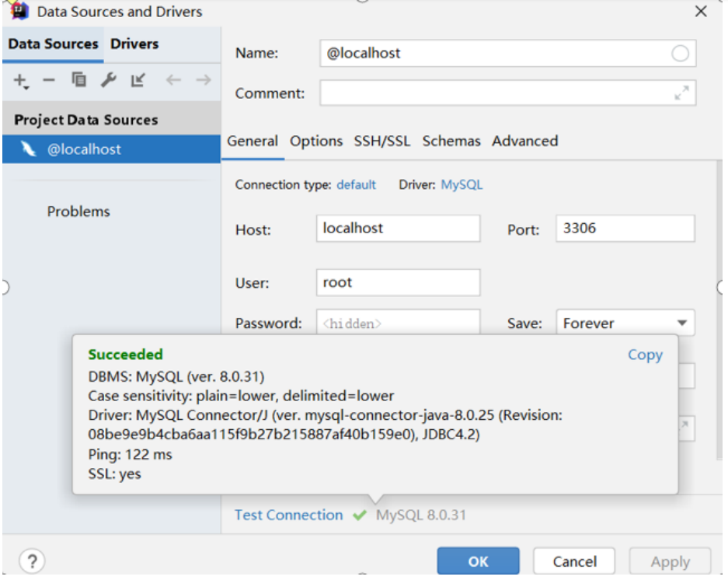Pick a color using the Name field circle
Image resolution: width=728 pixels, height=580 pixels.
pos(680,54)
